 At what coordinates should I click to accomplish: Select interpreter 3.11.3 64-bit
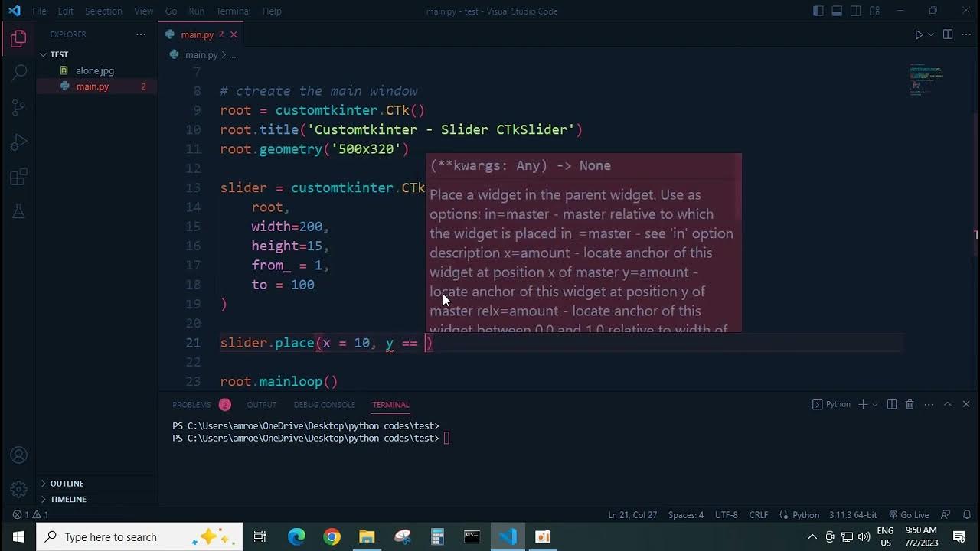852,515
